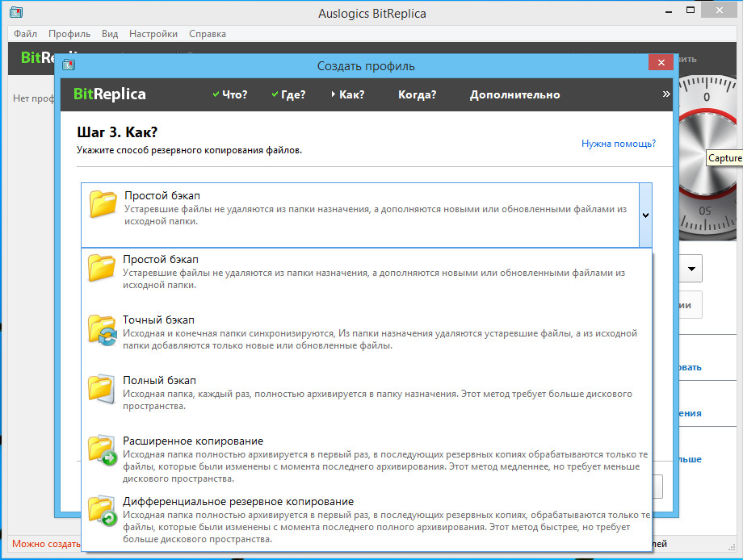Click the Можно создать status bar text
This screenshot has height=560, width=743.
[x=45, y=544]
